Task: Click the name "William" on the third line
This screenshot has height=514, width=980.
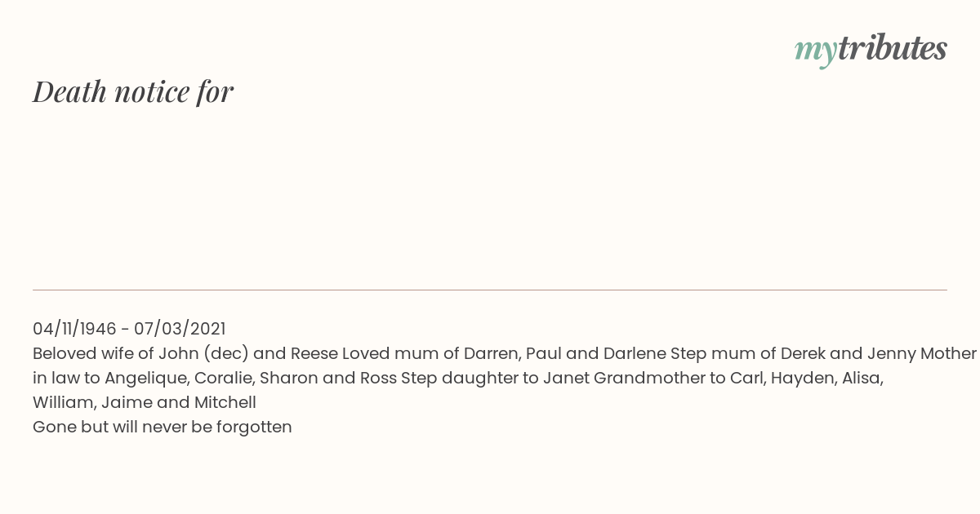Action: 65,402
